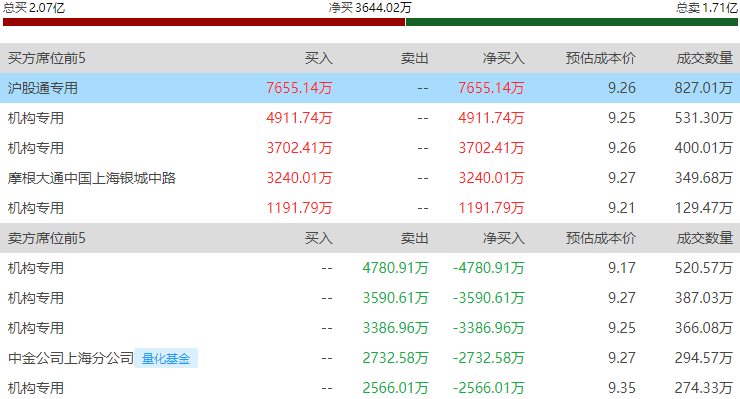Select 机构专用 row with 3702.41万 buy

click(x=370, y=148)
